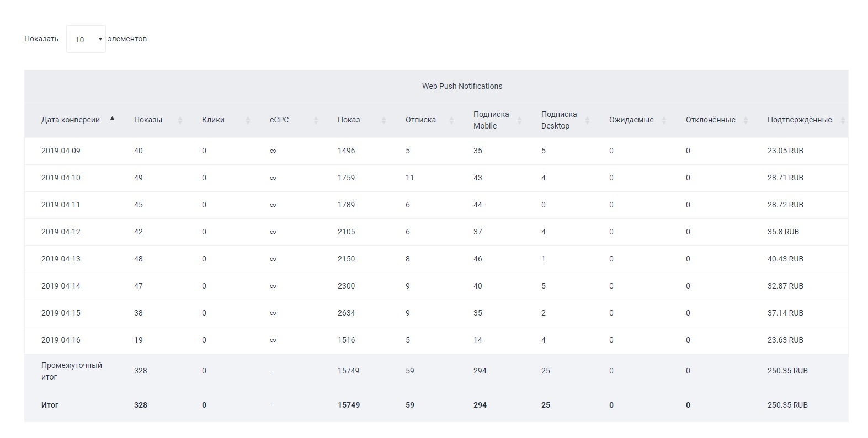Open the rows-per-page dropdown showing 10
Image resolution: width=868 pixels, height=438 pixels.
coord(86,39)
